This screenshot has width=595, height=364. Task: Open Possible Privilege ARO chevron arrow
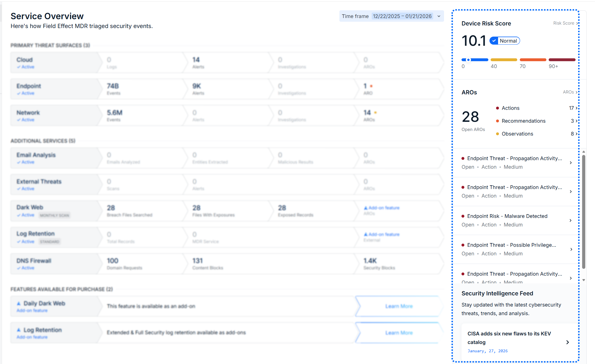[571, 249]
